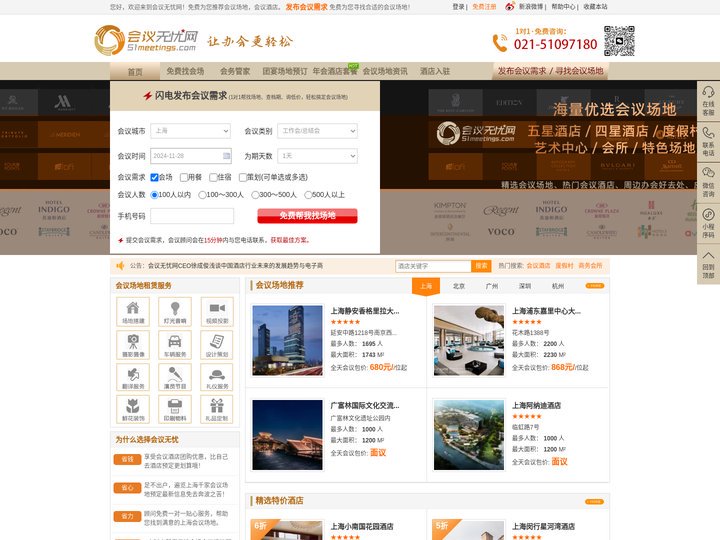
Task: Click the speaker announcement icon
Action: (120, 265)
